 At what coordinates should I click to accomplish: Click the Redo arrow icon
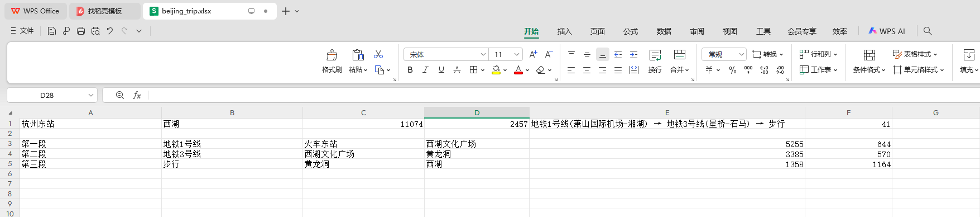(x=124, y=31)
